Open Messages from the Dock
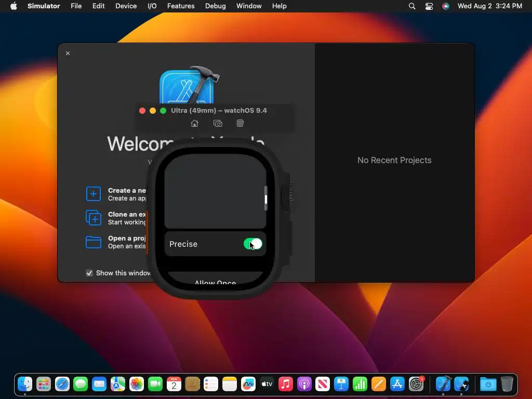The width and height of the screenshot is (532, 399). [81, 384]
